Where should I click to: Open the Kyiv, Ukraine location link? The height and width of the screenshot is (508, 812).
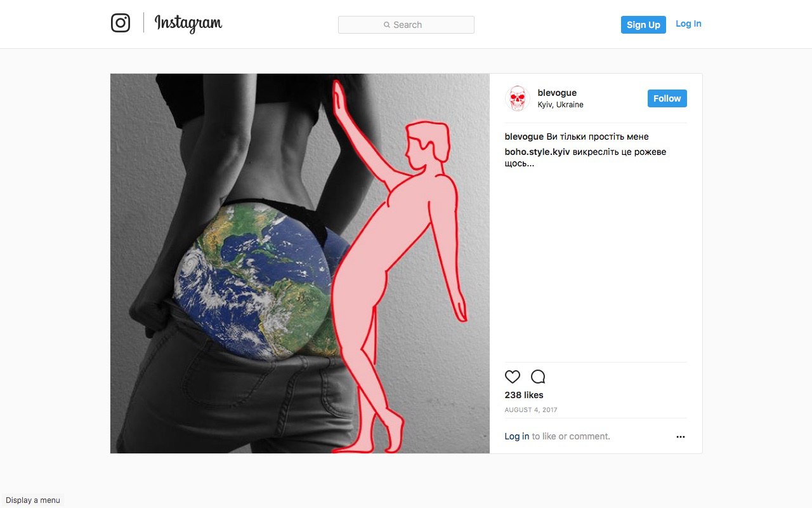561,105
